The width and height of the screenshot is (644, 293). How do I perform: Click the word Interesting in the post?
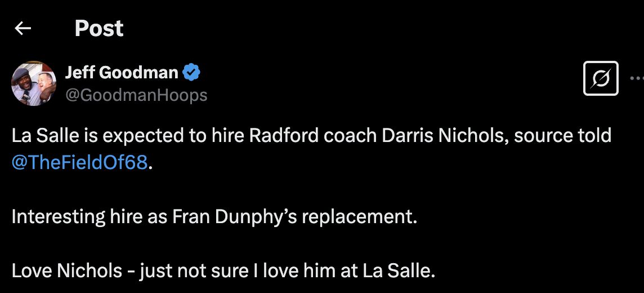(59, 217)
